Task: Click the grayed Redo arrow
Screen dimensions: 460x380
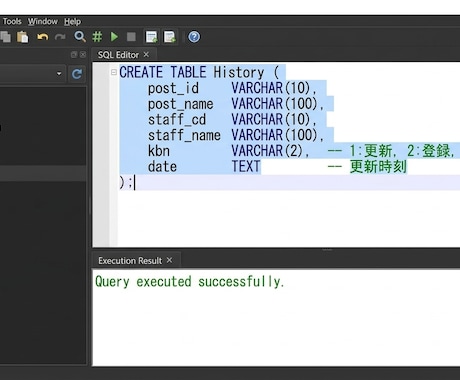Action: (x=60, y=37)
